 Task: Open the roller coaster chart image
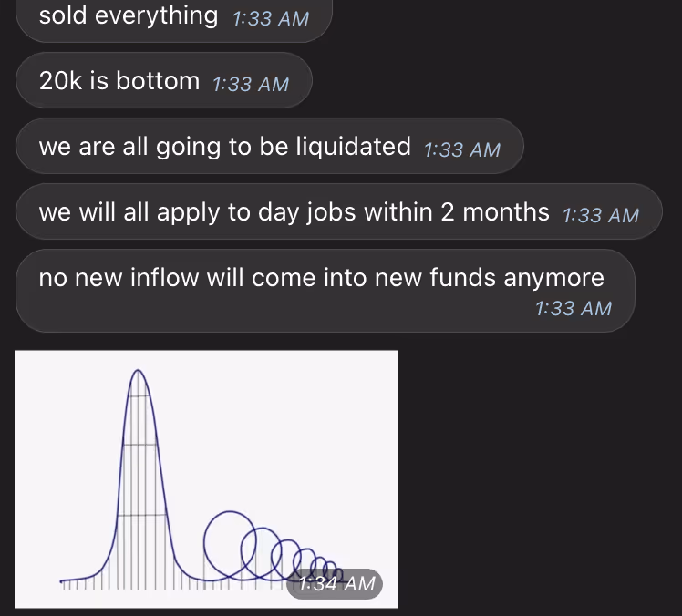pyautogui.click(x=206, y=478)
